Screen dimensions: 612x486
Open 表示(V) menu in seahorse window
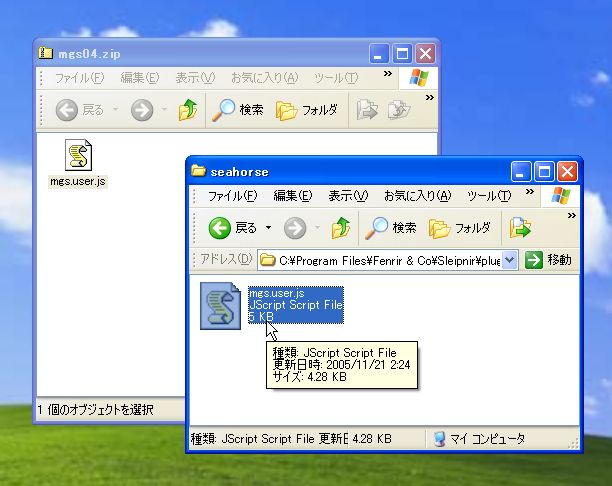pyautogui.click(x=348, y=196)
